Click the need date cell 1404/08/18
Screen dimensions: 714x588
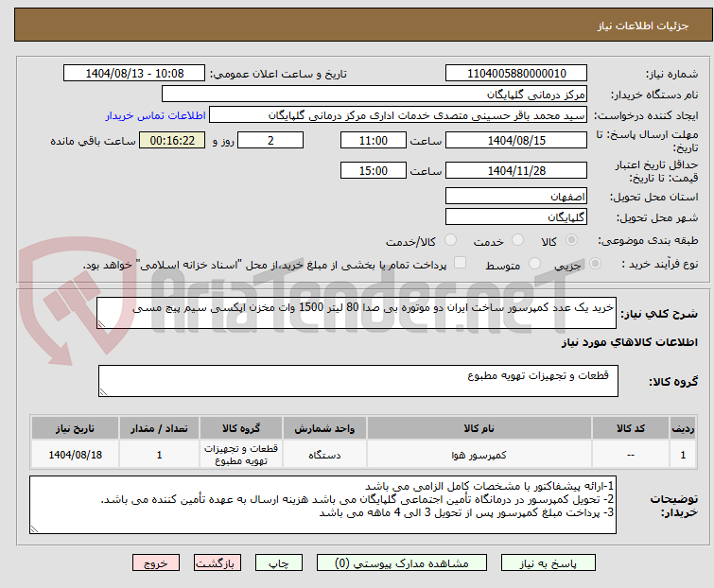click(75, 455)
